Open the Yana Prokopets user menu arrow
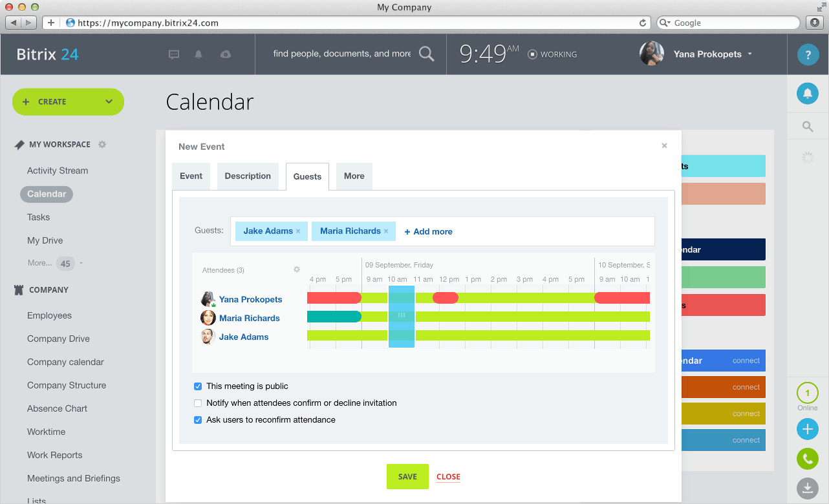This screenshot has width=829, height=504. click(x=750, y=54)
